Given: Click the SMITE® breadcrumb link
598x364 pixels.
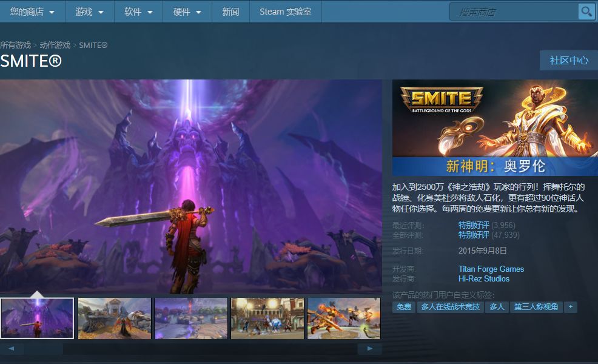Looking at the screenshot, I should [93, 45].
